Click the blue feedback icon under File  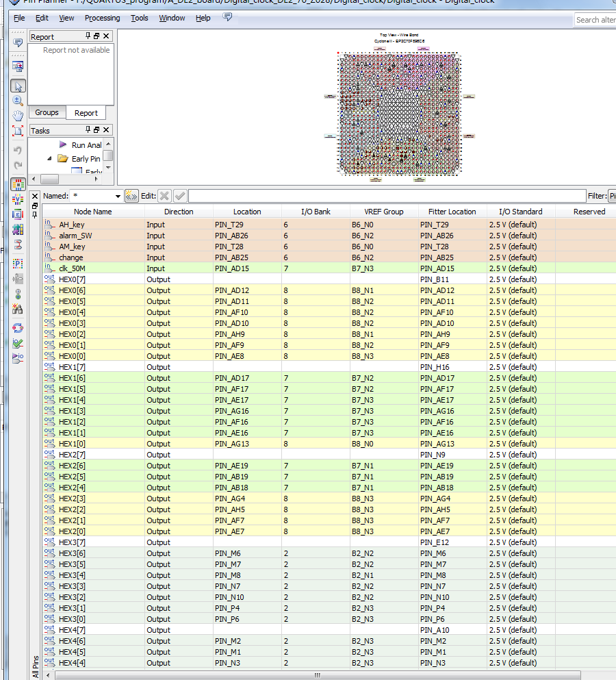[x=18, y=42]
